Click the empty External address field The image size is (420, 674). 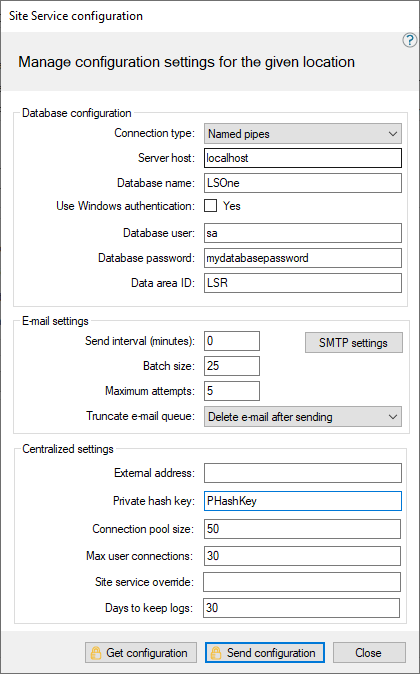click(303, 473)
